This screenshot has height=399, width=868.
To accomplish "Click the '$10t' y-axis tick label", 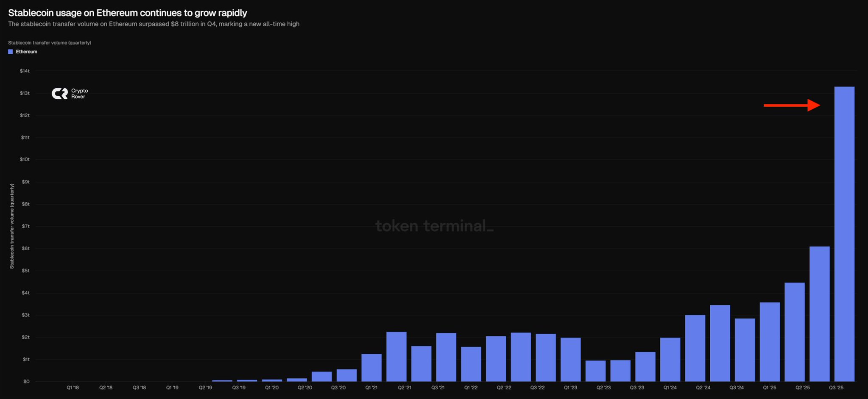I will tap(25, 160).
